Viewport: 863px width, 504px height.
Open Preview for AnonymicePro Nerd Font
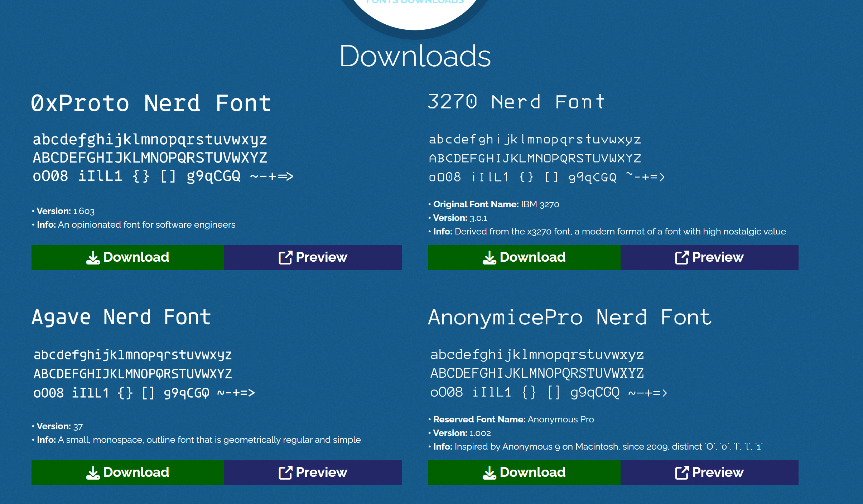[709, 472]
